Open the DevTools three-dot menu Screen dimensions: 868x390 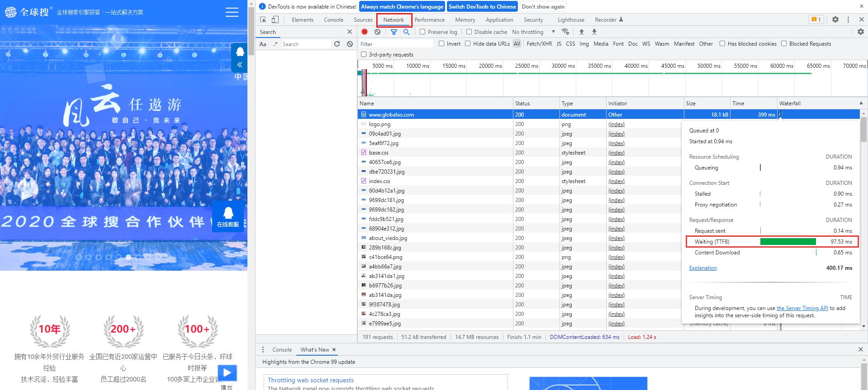(848, 19)
